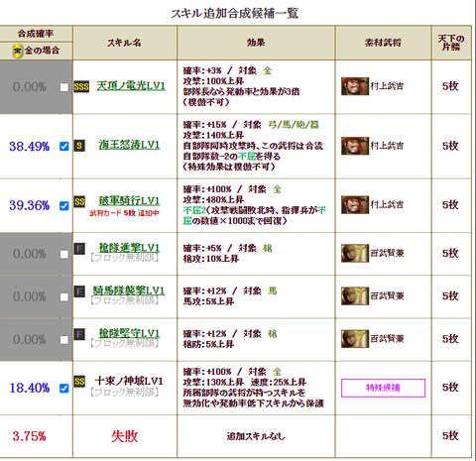The image size is (476, 461).
Task: Open the 槍隊堅守LV1 skill link
Action: [129, 333]
